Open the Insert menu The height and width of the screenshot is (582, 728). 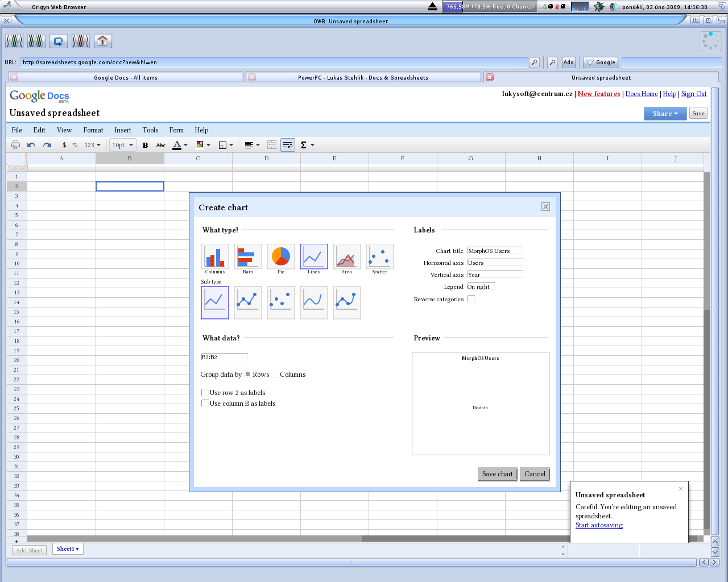(x=122, y=130)
